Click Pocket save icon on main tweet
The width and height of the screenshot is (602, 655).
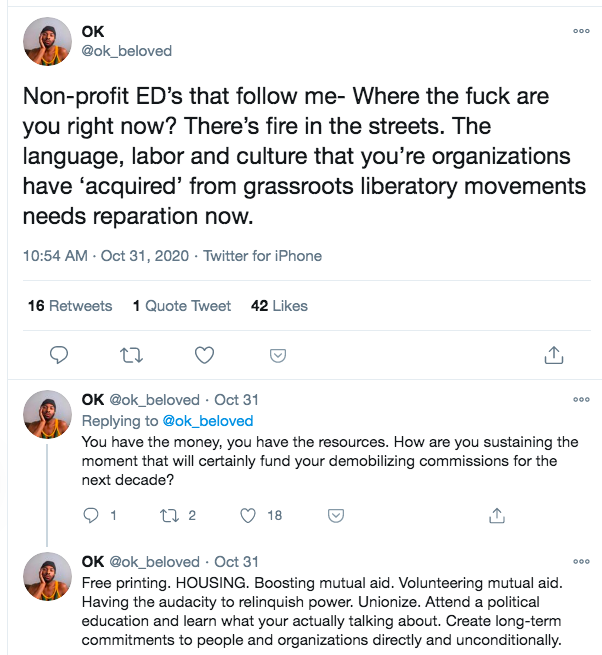280,355
